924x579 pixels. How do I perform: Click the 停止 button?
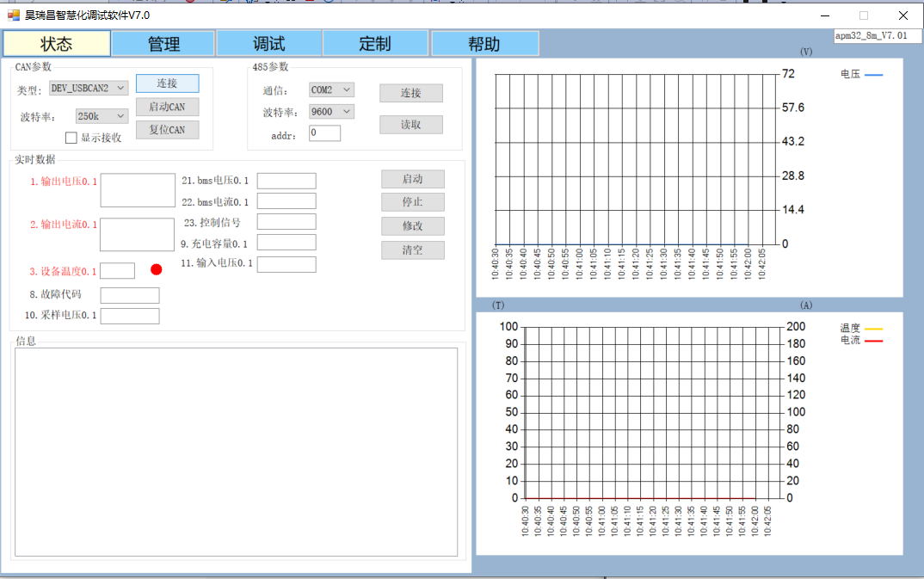coord(413,202)
